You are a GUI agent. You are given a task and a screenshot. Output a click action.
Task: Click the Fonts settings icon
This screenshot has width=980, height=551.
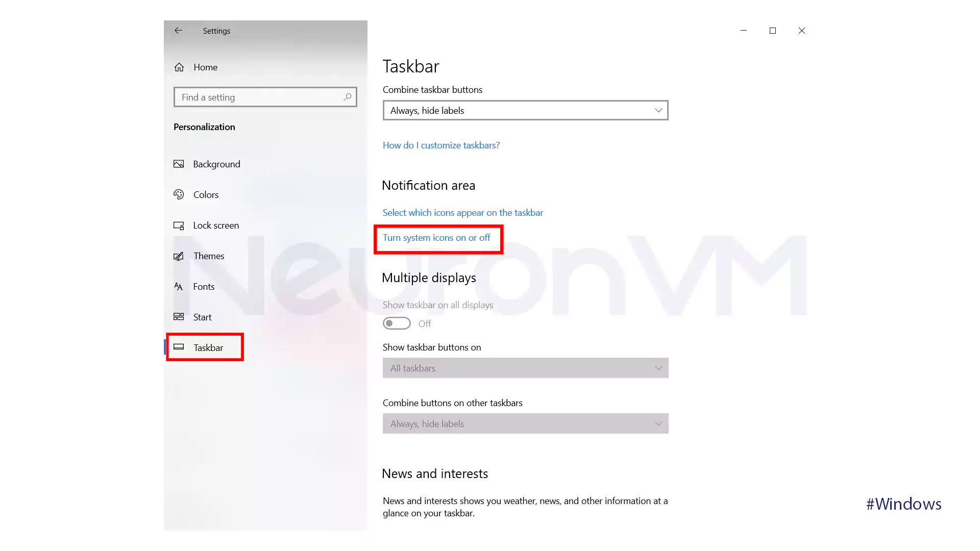point(178,286)
